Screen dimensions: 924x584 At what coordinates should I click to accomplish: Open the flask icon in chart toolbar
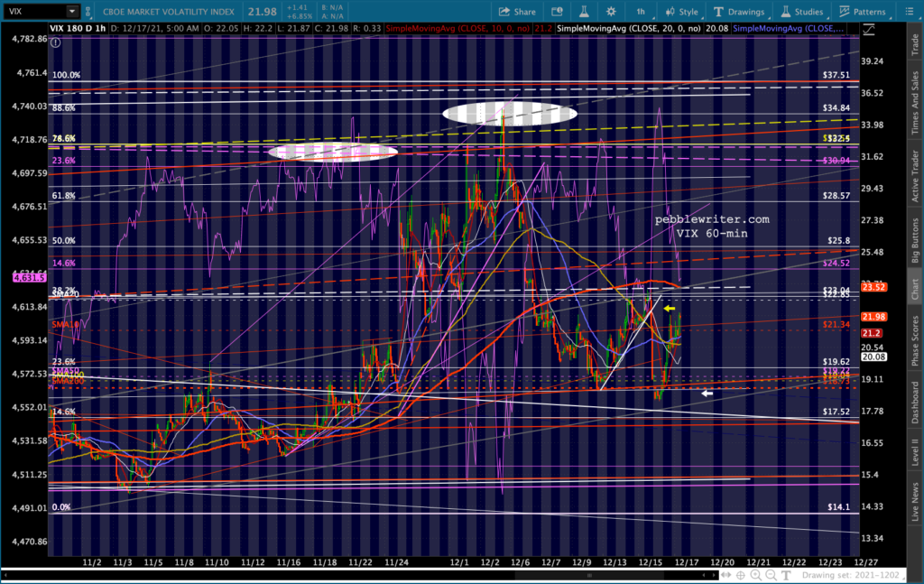tap(584, 11)
